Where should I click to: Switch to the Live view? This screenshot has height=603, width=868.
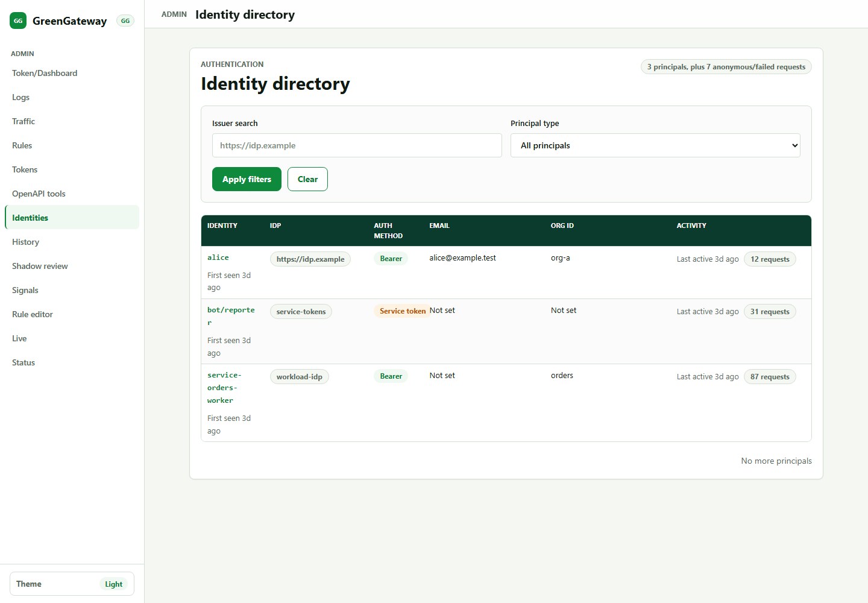[x=72, y=338]
